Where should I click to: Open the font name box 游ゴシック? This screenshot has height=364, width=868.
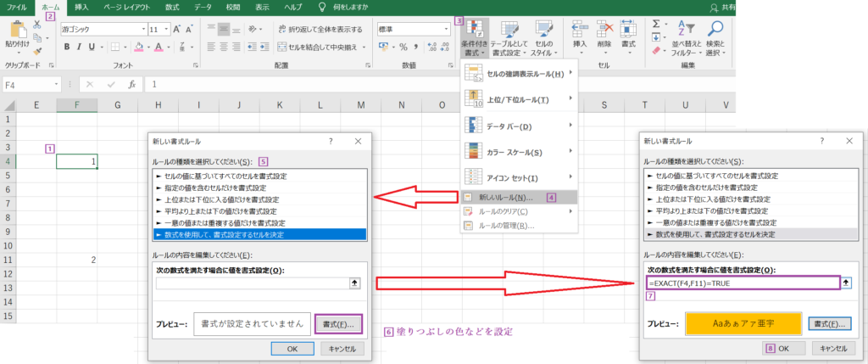(103, 30)
